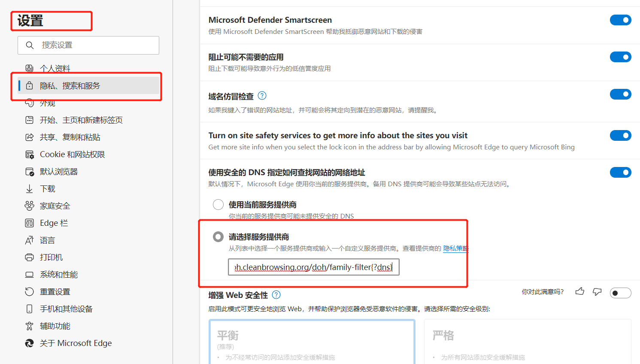Choose the 严格 security level card

tap(528, 342)
